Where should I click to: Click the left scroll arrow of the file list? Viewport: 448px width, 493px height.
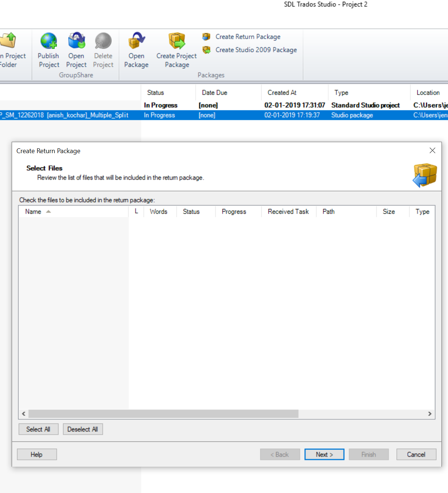coord(24,414)
